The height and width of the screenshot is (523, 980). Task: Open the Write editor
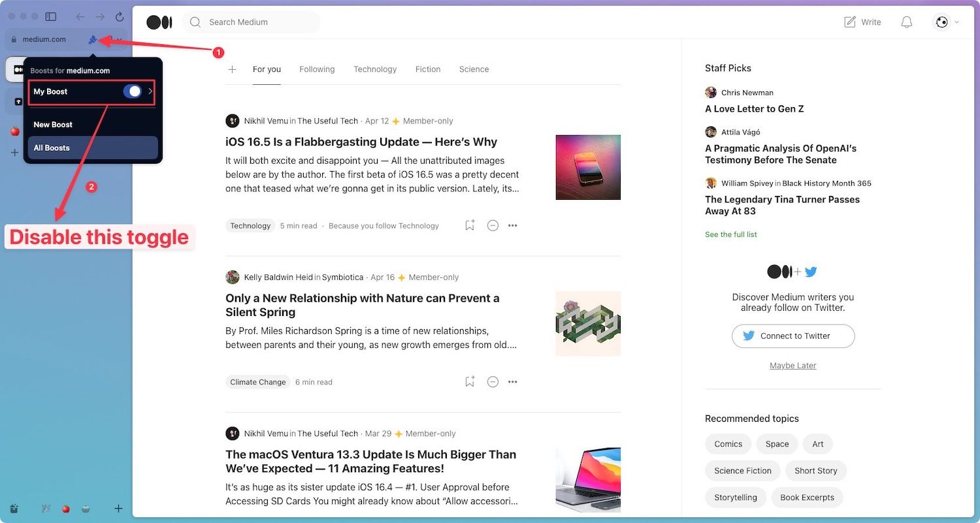pyautogui.click(x=862, y=22)
